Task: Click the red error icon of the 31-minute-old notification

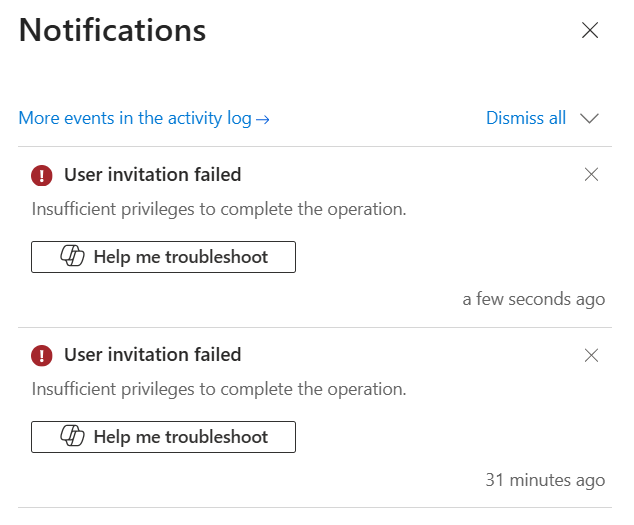Action: click(42, 356)
